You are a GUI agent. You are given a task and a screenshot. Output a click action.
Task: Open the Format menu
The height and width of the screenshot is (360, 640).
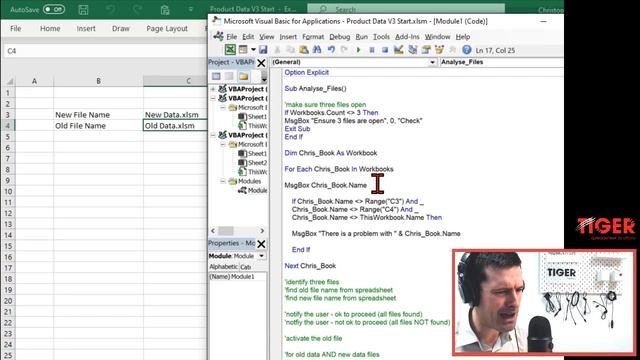[x=313, y=37]
